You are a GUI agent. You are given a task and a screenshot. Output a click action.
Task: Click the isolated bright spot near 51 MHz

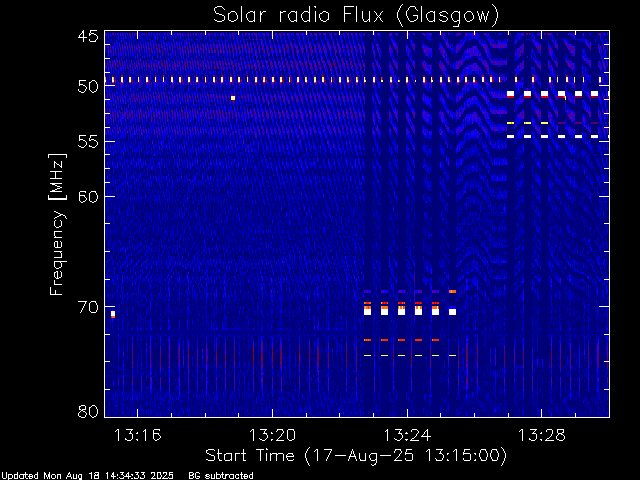tap(233, 98)
